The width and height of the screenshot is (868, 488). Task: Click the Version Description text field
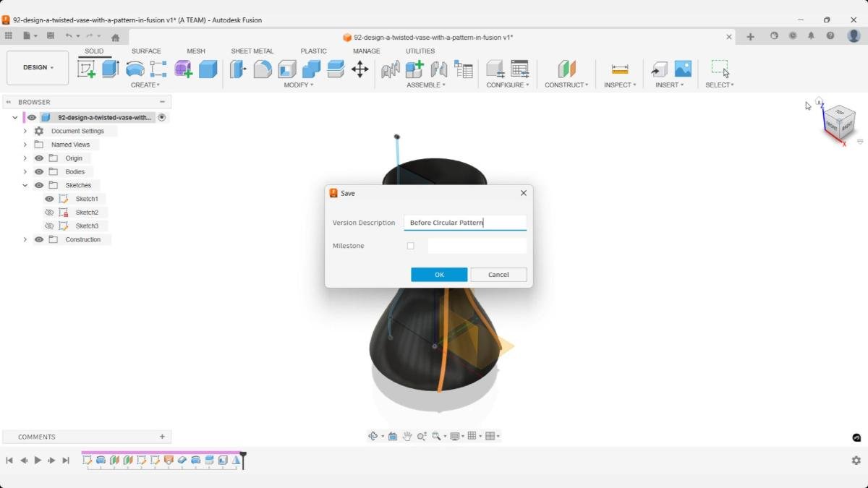click(465, 222)
